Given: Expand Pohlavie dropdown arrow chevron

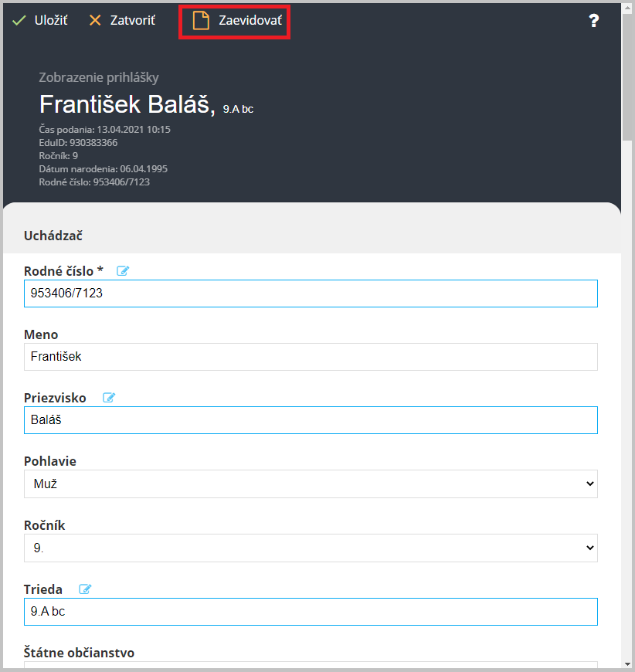Looking at the screenshot, I should [x=590, y=484].
